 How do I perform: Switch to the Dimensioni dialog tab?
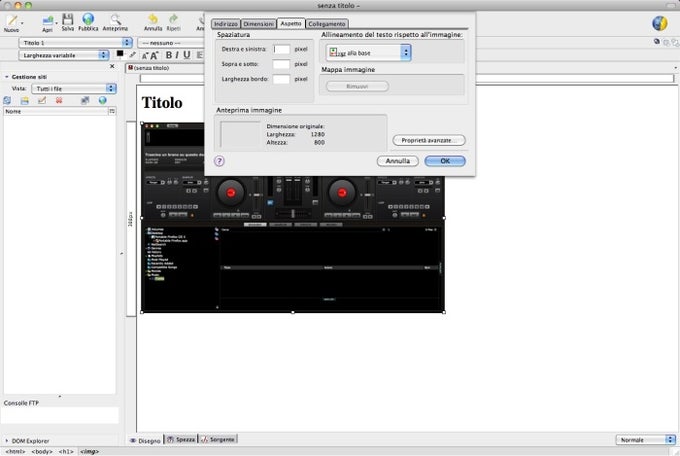(x=258, y=24)
